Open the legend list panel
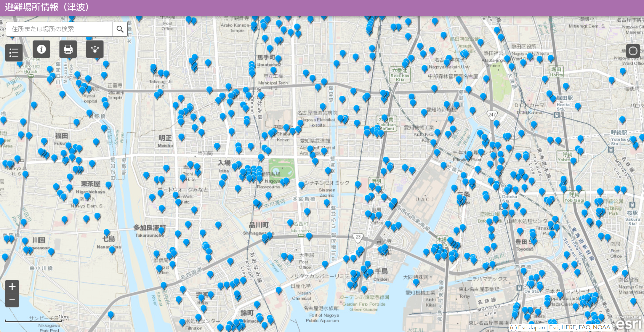Viewport: 644px width, 332px height. tap(14, 53)
